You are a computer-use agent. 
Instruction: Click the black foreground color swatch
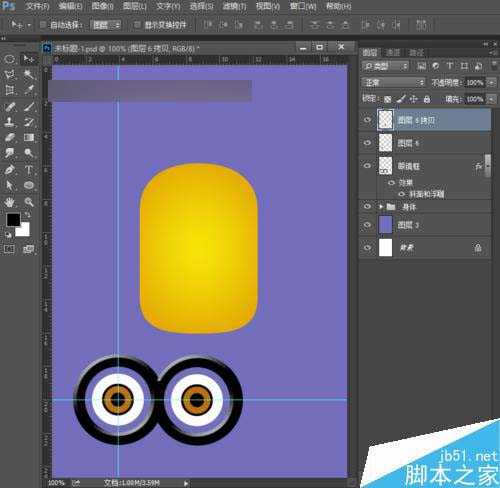click(13, 220)
